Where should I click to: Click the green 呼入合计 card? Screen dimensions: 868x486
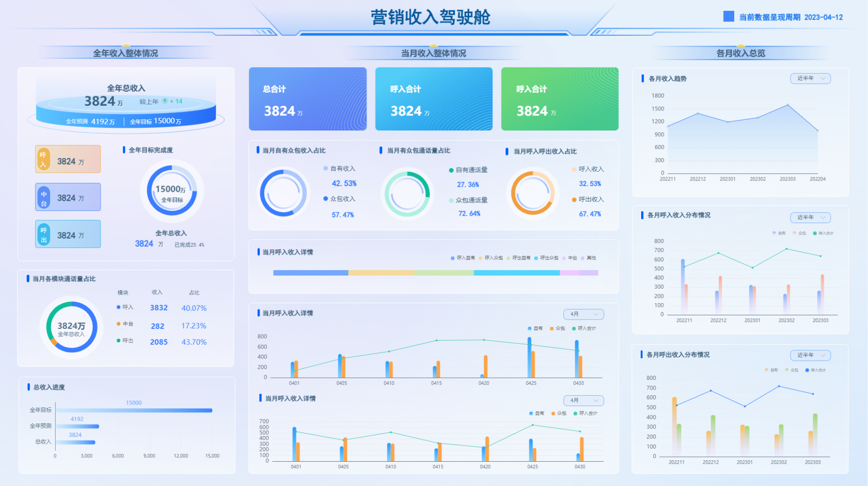pos(560,99)
